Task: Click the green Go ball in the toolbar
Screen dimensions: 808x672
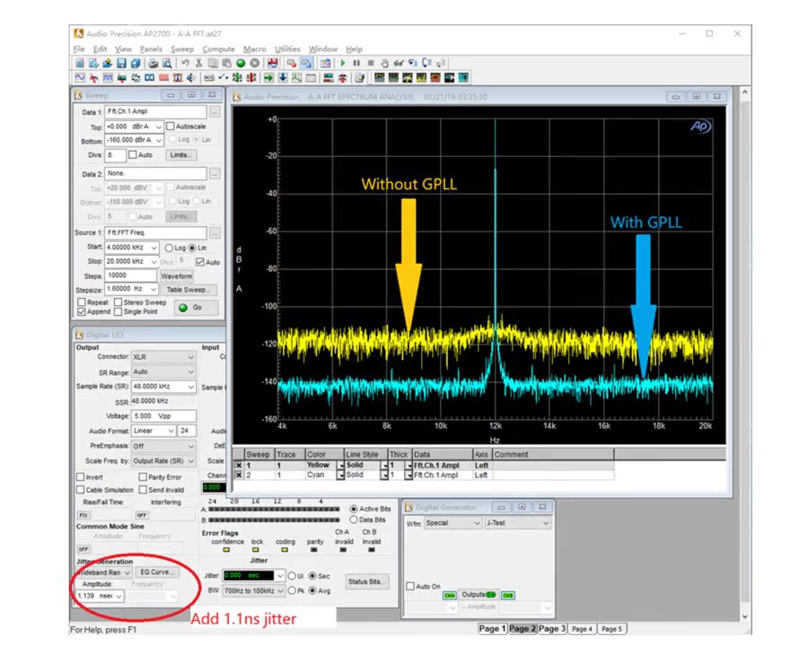Action: point(241,63)
